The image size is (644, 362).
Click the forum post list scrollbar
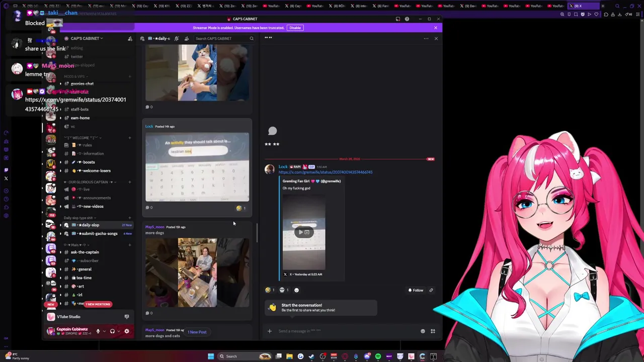[257, 233]
